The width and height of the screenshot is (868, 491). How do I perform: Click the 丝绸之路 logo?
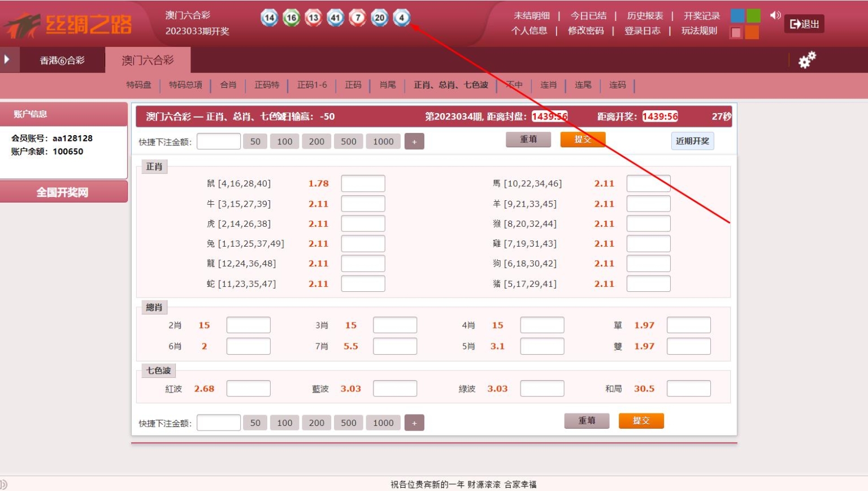[x=68, y=25]
